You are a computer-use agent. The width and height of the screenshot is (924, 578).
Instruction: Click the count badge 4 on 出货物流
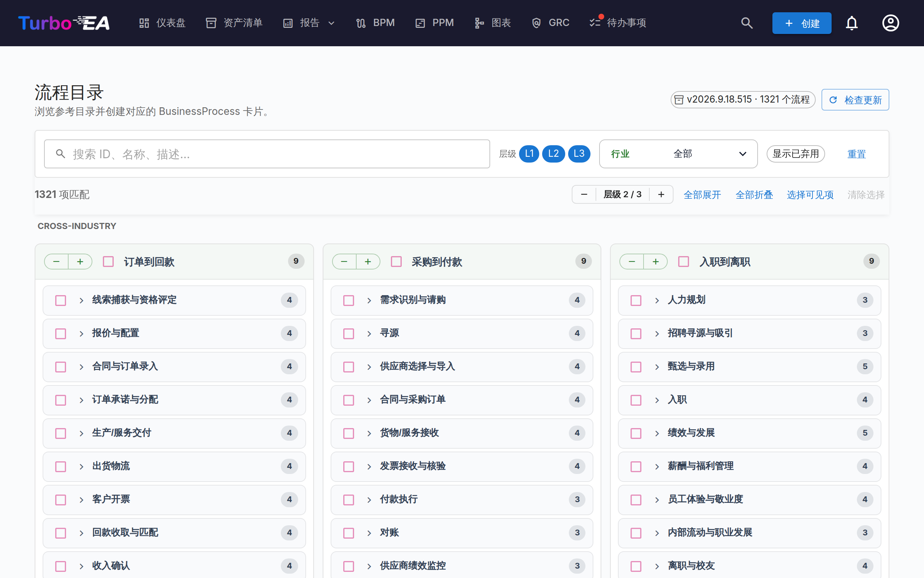[289, 466]
